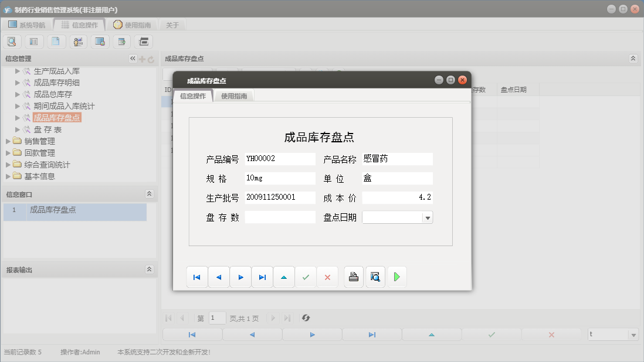Switch to 使用指南 tab in the dialog
This screenshot has width=644, height=362.
(234, 96)
